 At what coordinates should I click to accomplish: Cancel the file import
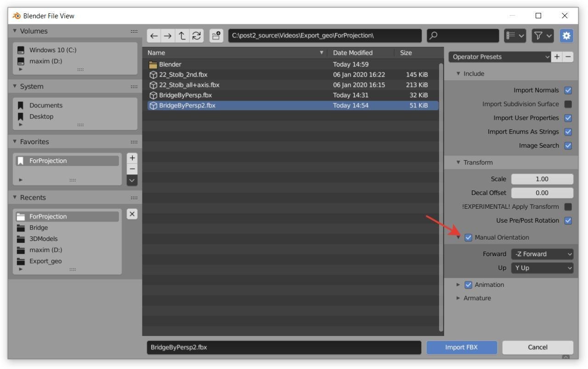pyautogui.click(x=537, y=347)
